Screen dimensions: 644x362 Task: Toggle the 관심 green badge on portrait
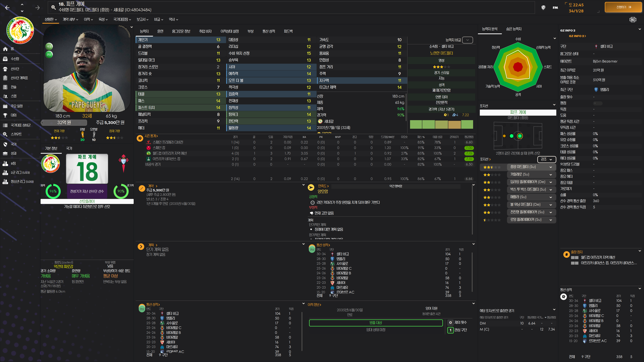tap(49, 54)
